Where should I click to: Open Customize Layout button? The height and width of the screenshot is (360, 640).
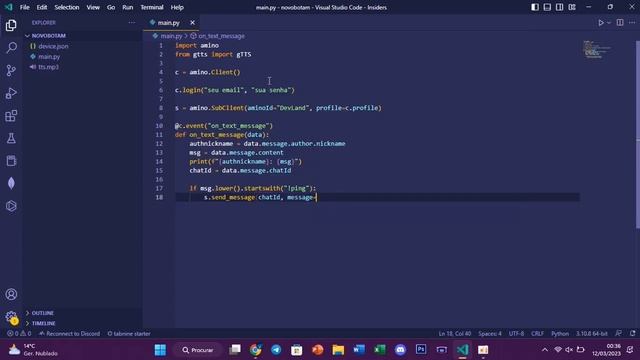[x=572, y=7]
